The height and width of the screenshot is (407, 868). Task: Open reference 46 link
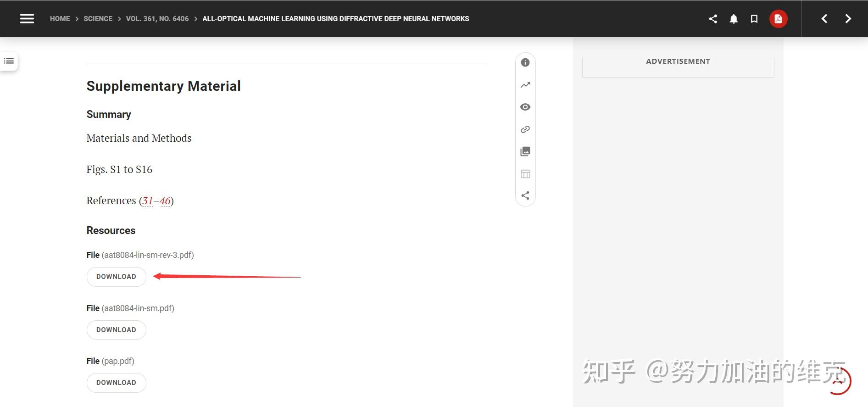tap(165, 201)
